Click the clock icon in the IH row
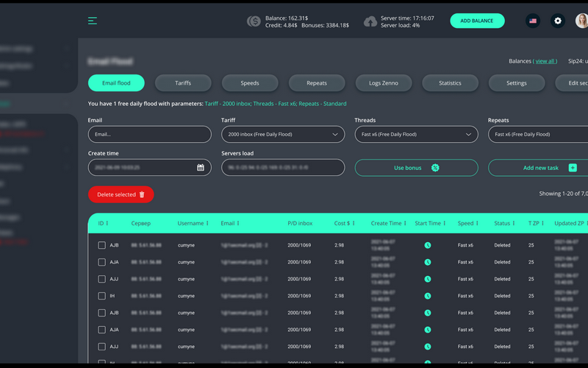588x368 pixels. (x=428, y=296)
